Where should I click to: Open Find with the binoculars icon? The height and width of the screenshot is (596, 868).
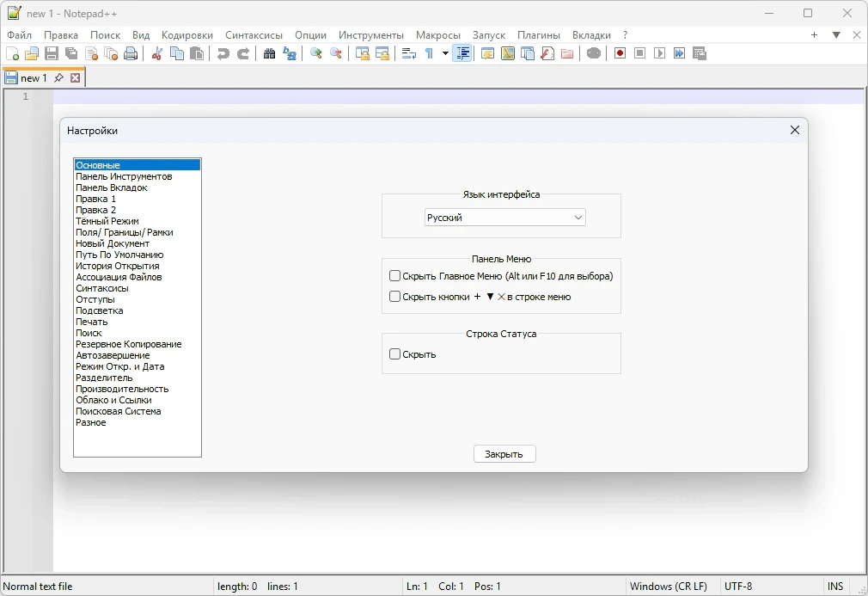(x=270, y=53)
